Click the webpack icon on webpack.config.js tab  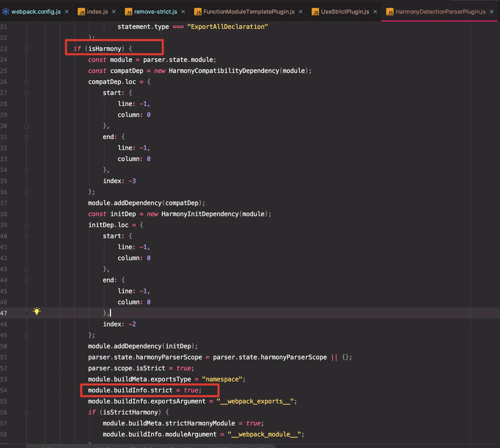[6, 12]
